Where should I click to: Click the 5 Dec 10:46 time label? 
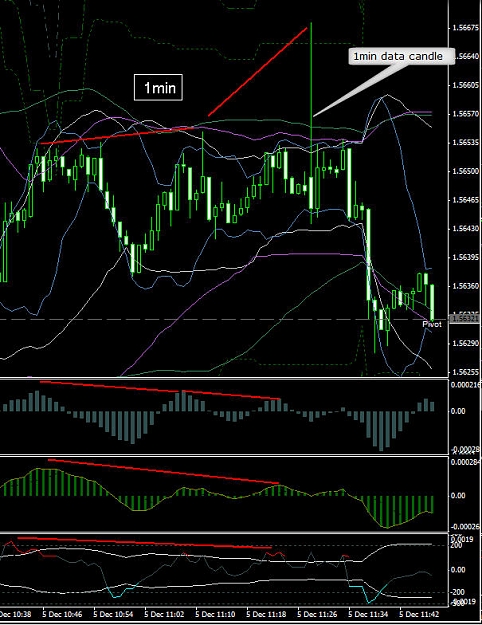click(x=62, y=614)
